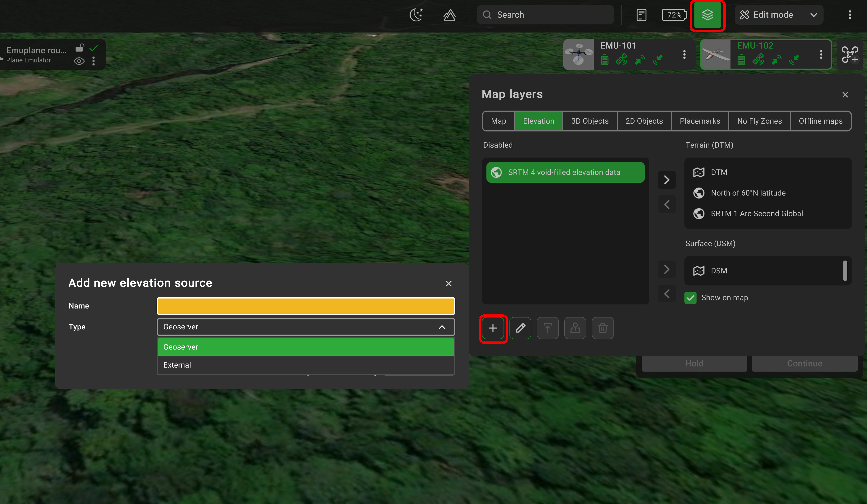Screen dimensions: 867x504
Task: Switch to the 3D Objects tab
Action: pyautogui.click(x=590, y=121)
